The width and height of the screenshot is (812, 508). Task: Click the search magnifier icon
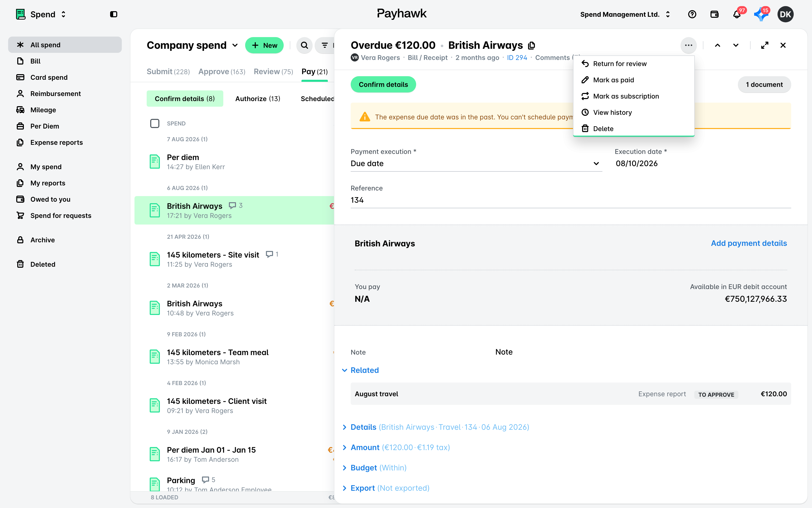click(304, 45)
